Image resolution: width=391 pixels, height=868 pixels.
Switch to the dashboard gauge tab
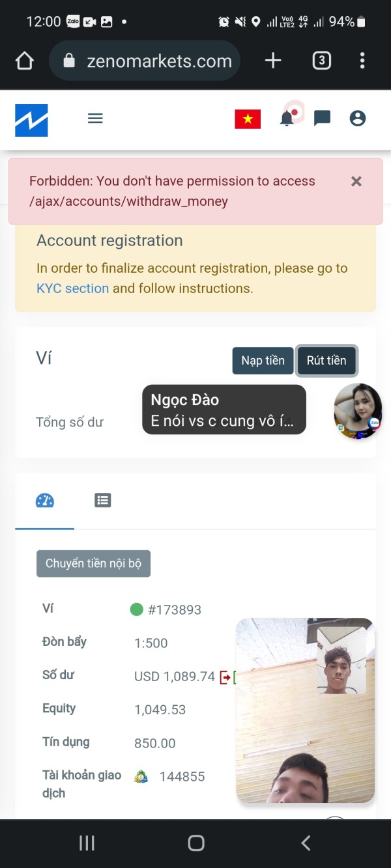click(45, 500)
